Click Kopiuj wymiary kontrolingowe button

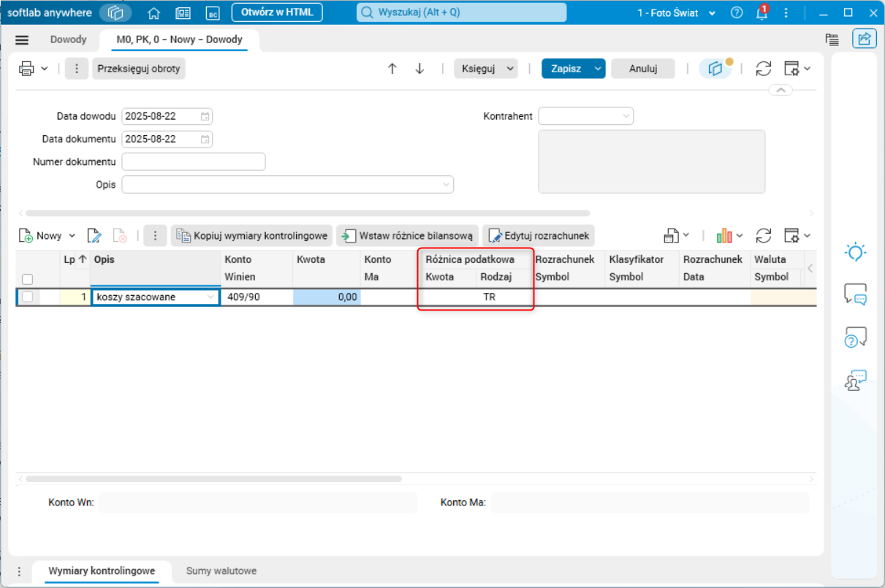point(252,235)
